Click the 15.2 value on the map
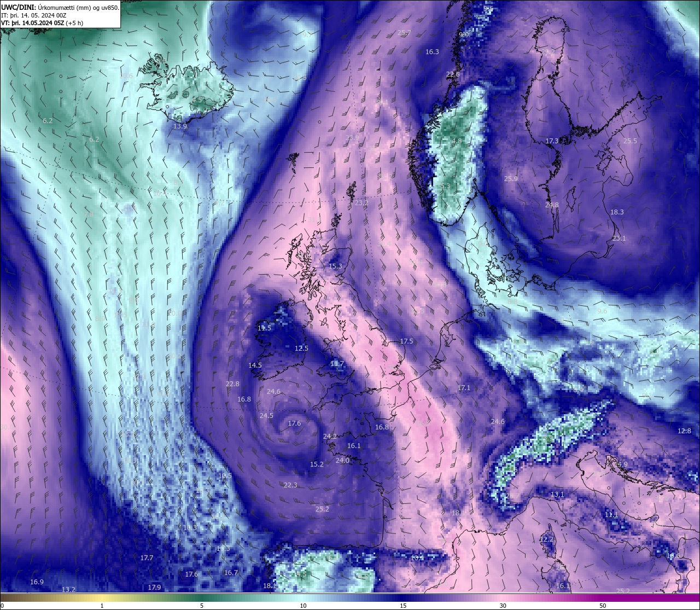Screen dimensions: 700x610 (x=317, y=464)
